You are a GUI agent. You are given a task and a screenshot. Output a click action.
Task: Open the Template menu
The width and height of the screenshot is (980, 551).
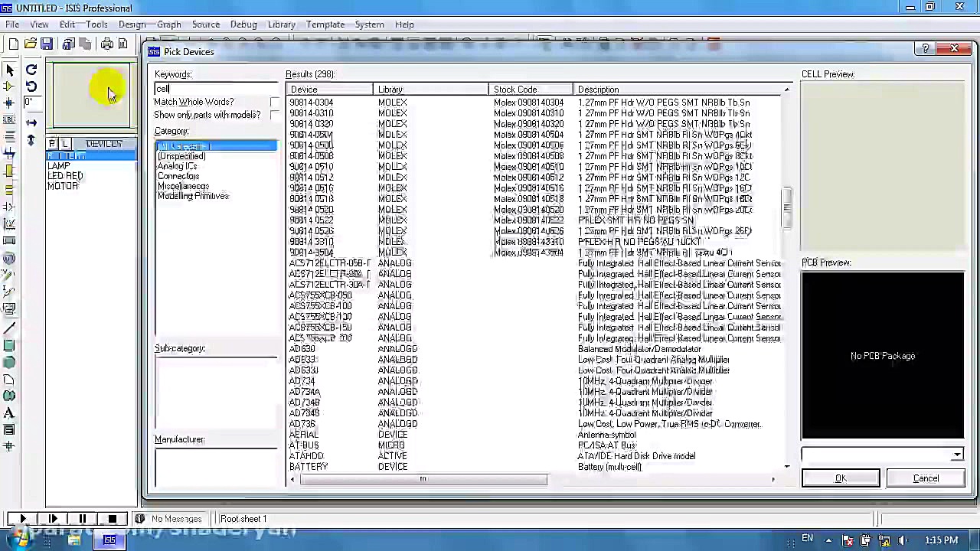coord(325,24)
